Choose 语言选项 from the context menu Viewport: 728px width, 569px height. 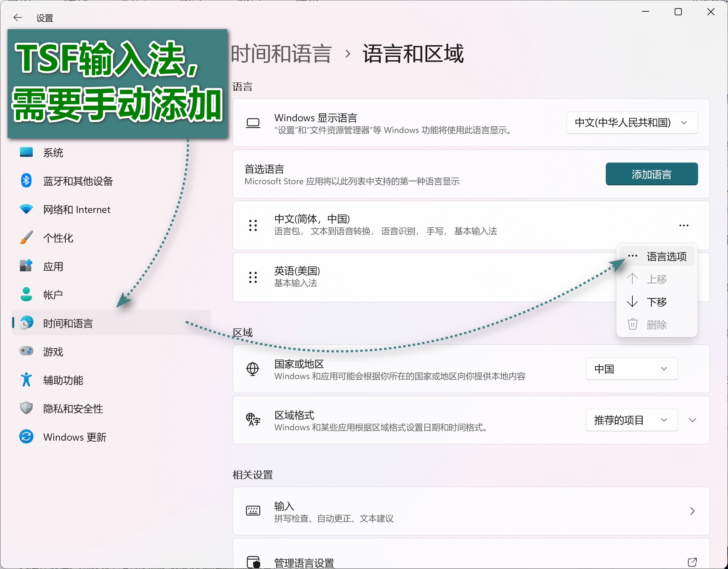pos(657,256)
